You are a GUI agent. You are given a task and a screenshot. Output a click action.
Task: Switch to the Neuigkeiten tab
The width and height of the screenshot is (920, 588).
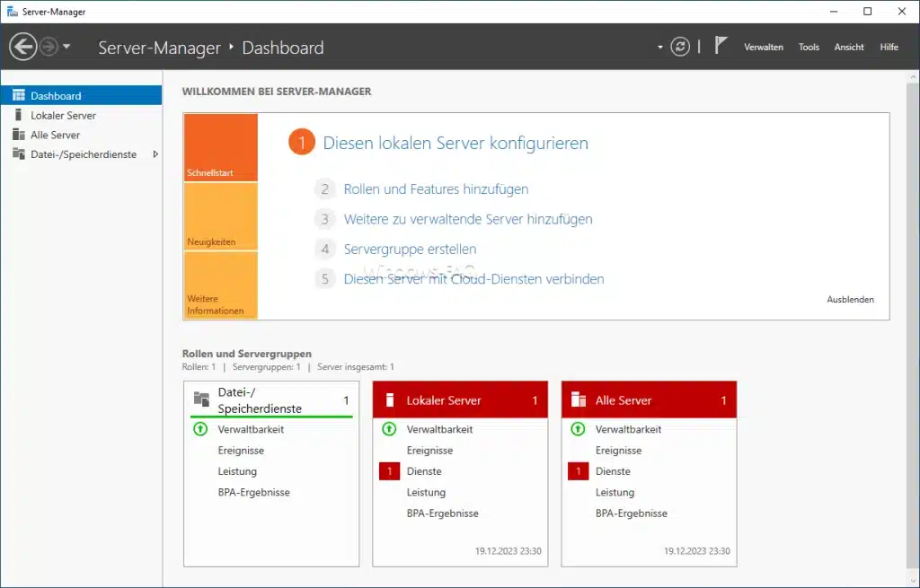click(219, 217)
